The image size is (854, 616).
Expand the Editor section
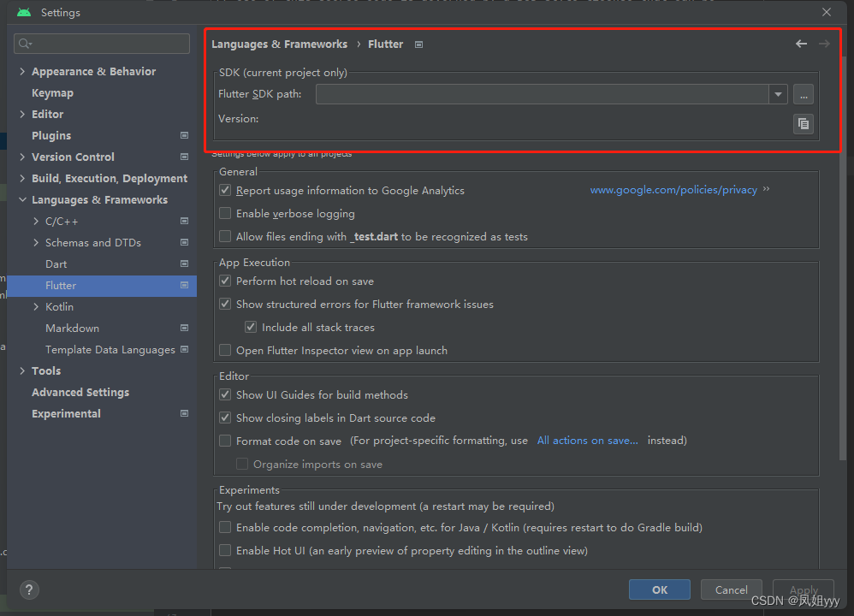pyautogui.click(x=22, y=114)
